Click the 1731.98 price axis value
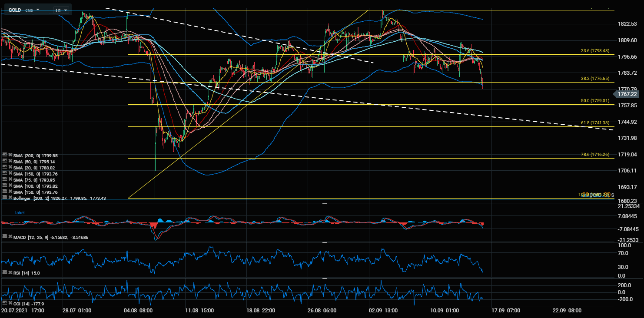 tap(627, 138)
